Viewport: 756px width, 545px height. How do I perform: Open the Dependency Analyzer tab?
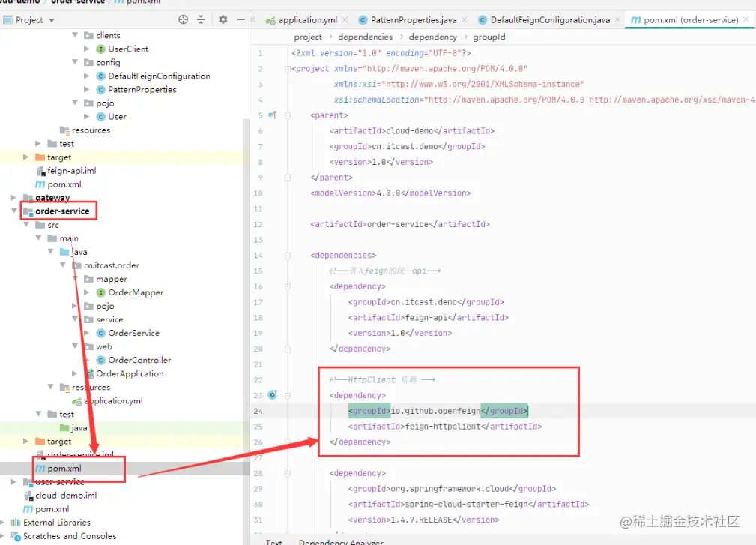click(x=341, y=542)
